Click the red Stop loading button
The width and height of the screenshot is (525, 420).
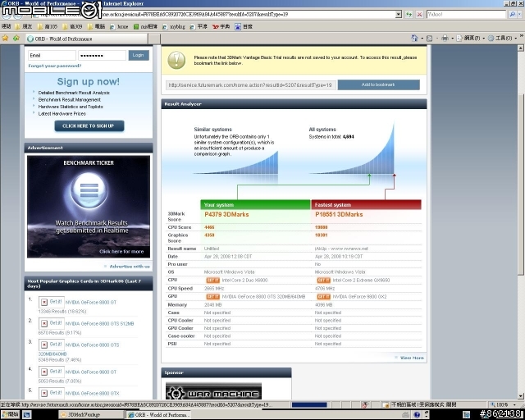pos(419,15)
